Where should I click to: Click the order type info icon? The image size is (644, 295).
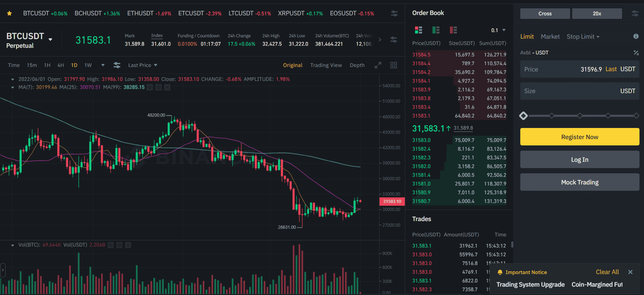point(636,37)
